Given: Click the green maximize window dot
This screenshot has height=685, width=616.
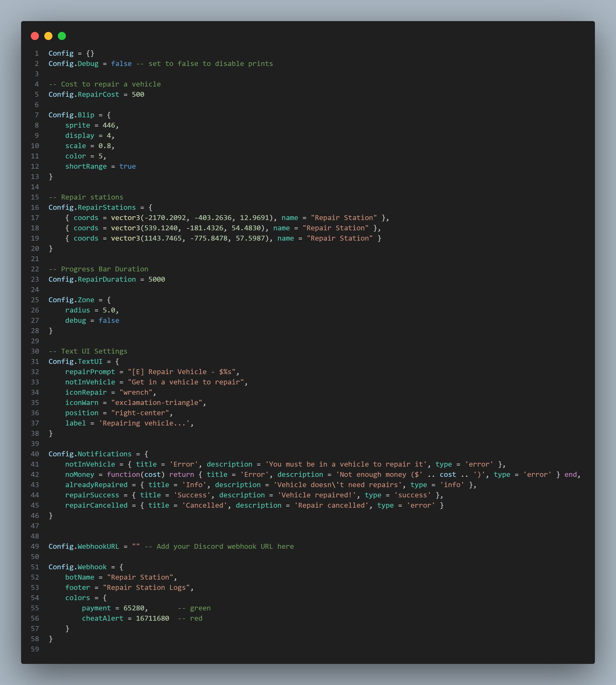Looking at the screenshot, I should (62, 36).
